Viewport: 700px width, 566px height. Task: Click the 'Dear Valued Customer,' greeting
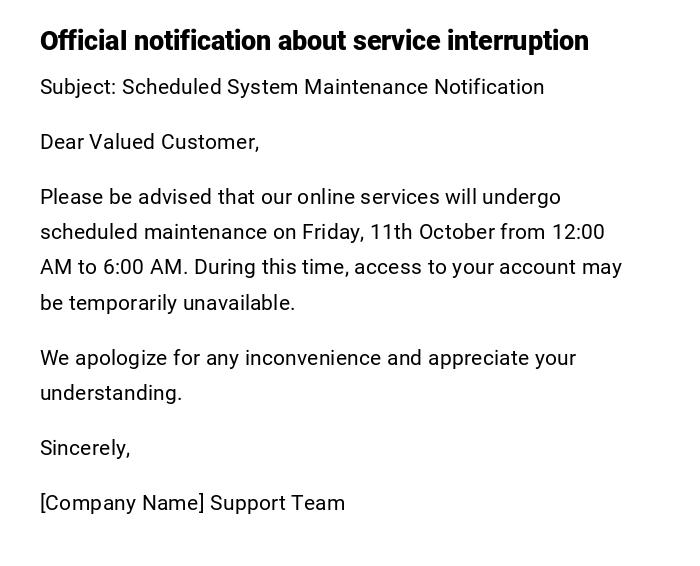(x=149, y=142)
